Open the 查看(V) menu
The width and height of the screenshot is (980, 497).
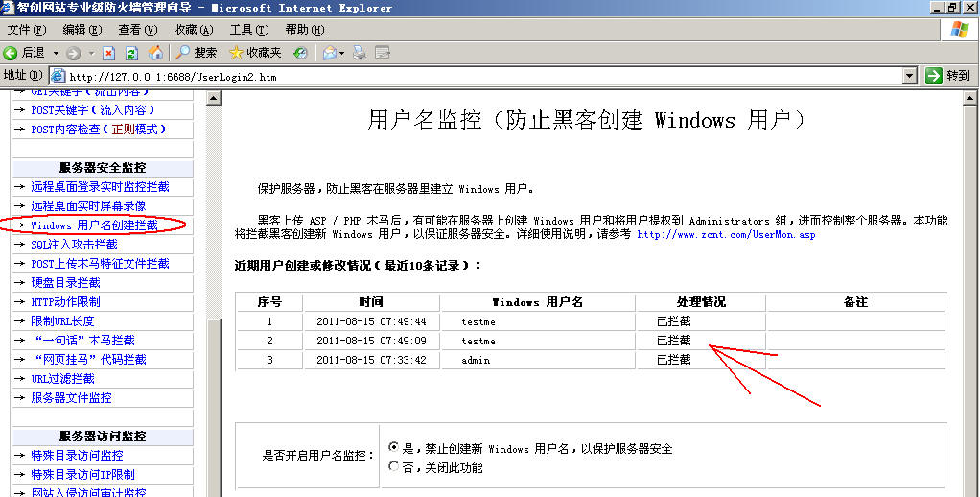137,30
